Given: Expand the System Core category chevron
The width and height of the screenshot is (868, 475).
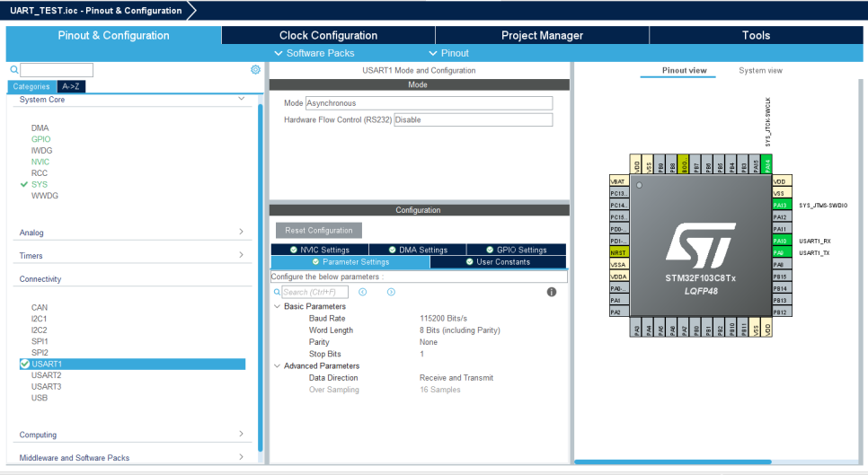Looking at the screenshot, I should (242, 99).
